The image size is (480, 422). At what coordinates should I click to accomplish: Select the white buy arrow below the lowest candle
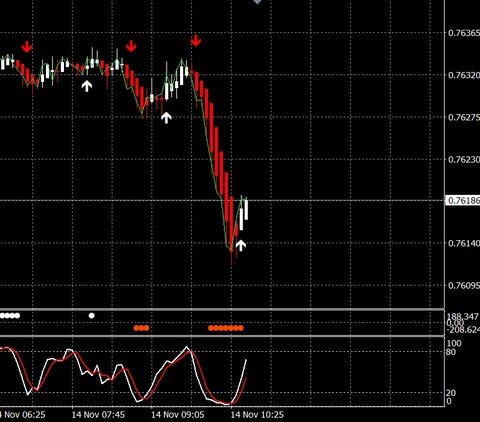click(x=241, y=245)
